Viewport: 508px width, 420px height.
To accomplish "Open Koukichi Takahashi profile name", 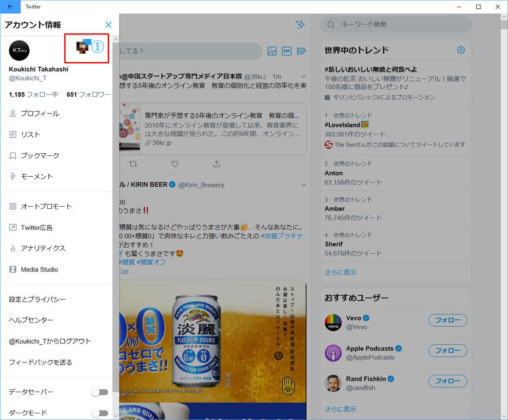I will (x=39, y=69).
